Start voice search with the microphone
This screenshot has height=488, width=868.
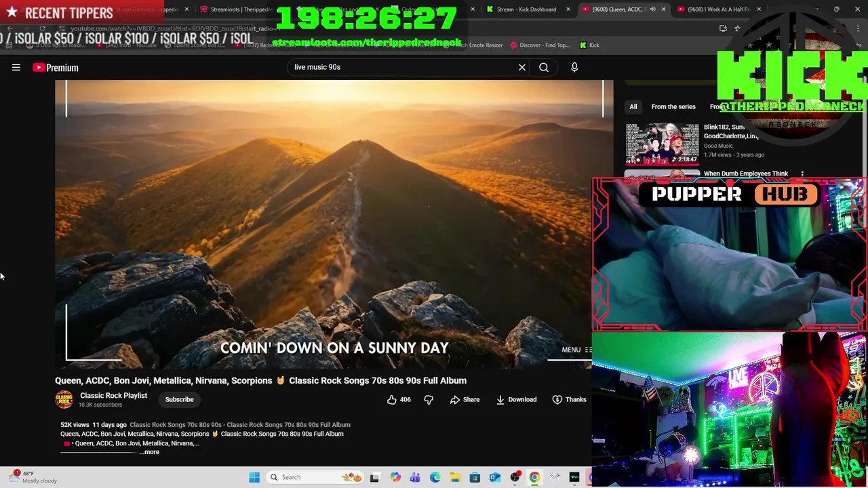pos(574,67)
